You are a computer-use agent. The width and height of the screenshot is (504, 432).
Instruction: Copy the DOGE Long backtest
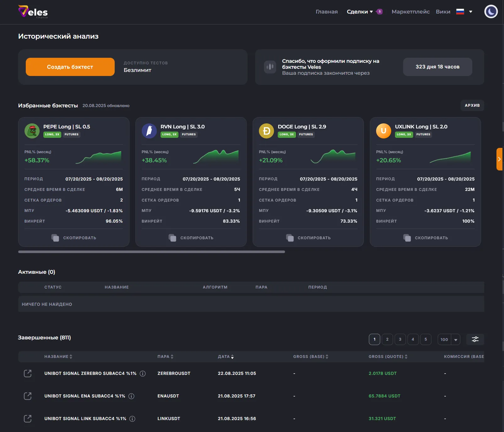pyautogui.click(x=308, y=238)
